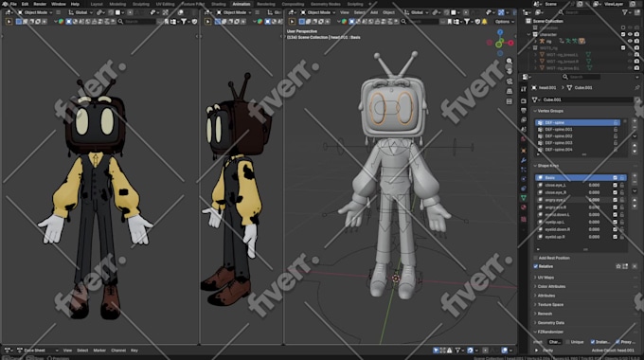Toggle WGTS_rig collection exclude checkbox
This screenshot has height=360, width=644.
pyautogui.click(x=623, y=48)
